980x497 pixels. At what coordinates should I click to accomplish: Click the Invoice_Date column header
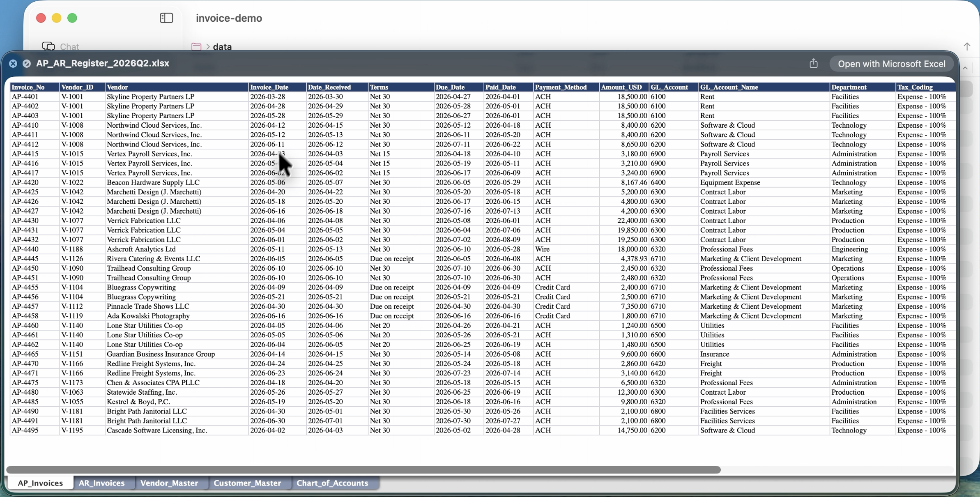click(x=277, y=87)
